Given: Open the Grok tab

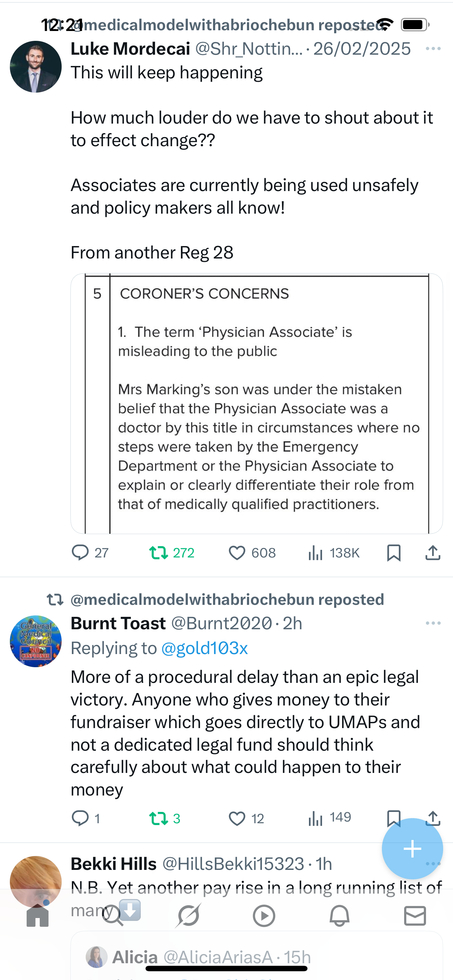Looking at the screenshot, I should (189, 916).
